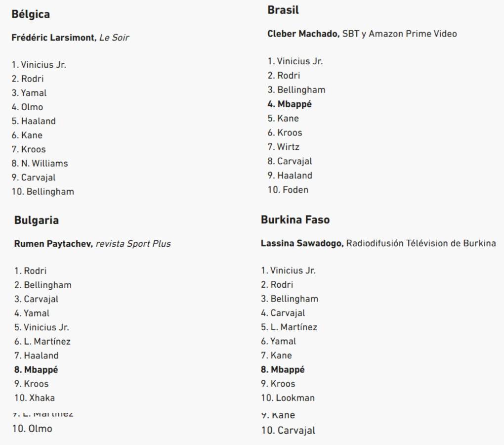This screenshot has width=504, height=445.
Task: Select journalist name Frédéric Larsimont
Action: click(54, 38)
